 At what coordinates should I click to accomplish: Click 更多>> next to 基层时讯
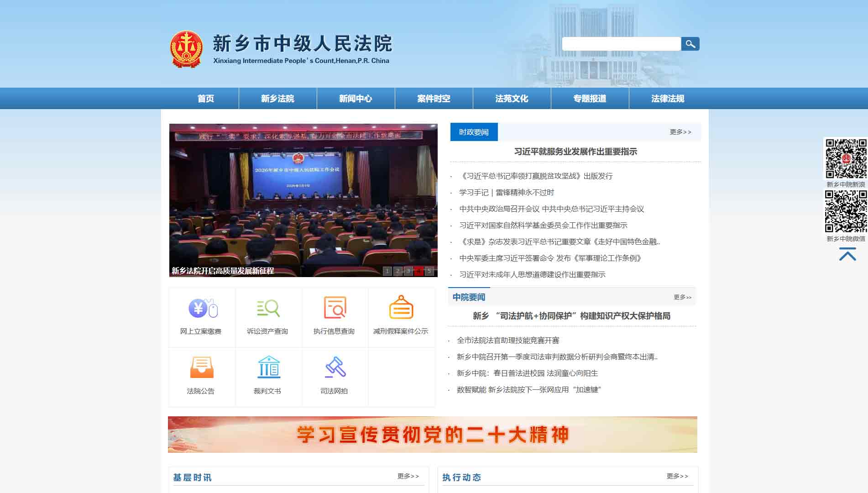[408, 476]
